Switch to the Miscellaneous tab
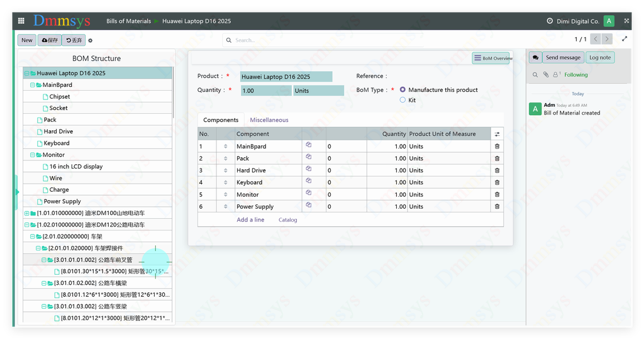Viewport: 644px width, 339px height. pos(269,120)
